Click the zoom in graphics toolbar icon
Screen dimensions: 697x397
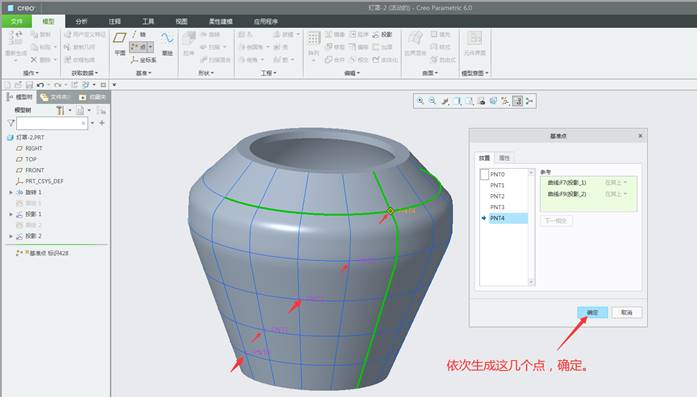(420, 101)
